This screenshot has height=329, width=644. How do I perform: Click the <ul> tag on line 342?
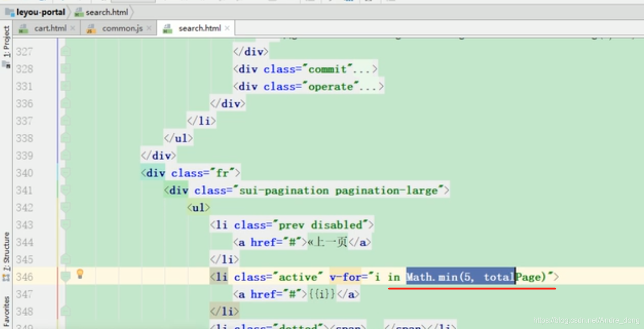coord(198,208)
